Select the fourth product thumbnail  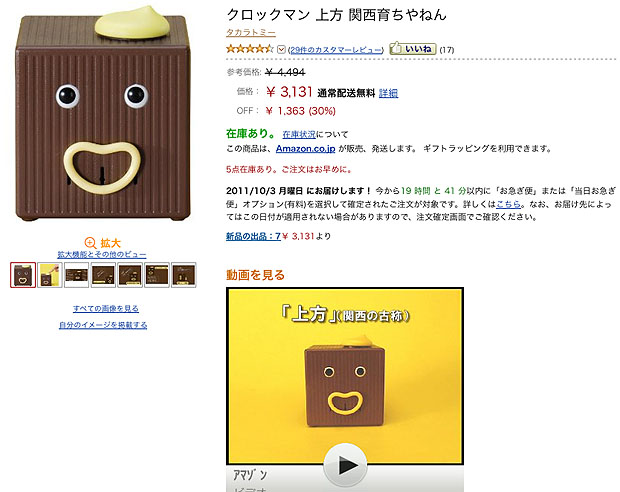coord(103,275)
